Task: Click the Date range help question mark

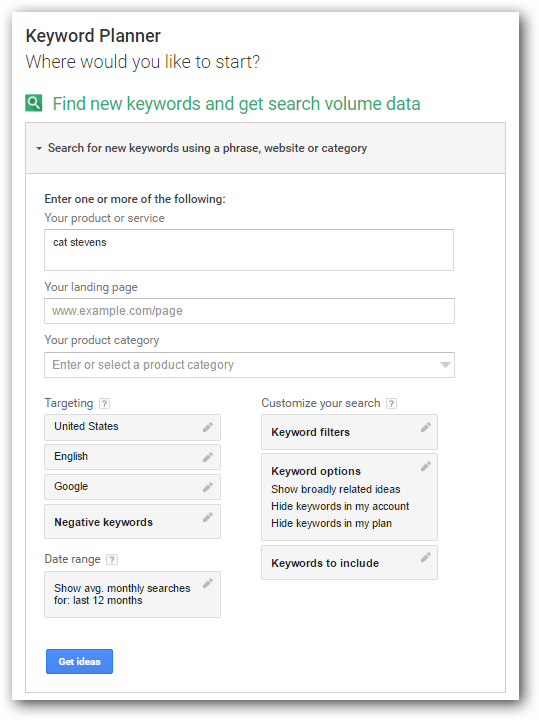Action: point(112,559)
